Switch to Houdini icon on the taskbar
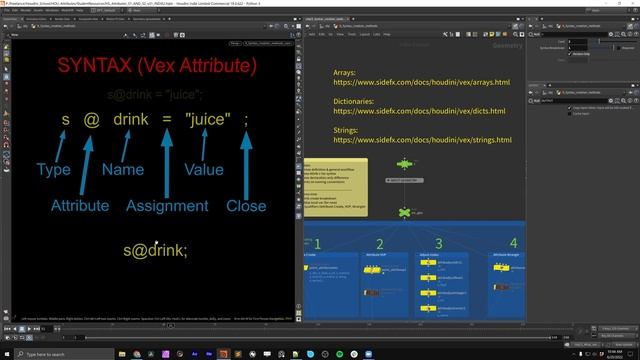The image size is (640, 360). (223, 354)
